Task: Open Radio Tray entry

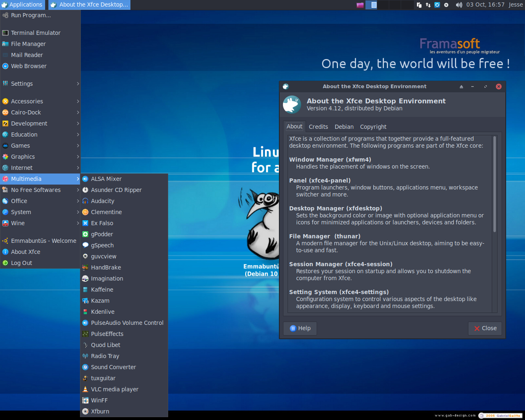Action: pyautogui.click(x=124, y=356)
